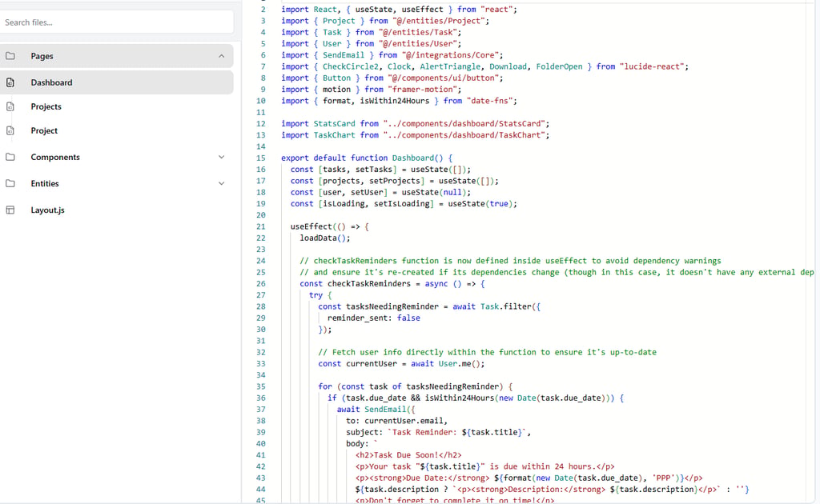Click line number 15 in the gutter
Image resolution: width=820 pixels, height=504 pixels.
[261, 158]
